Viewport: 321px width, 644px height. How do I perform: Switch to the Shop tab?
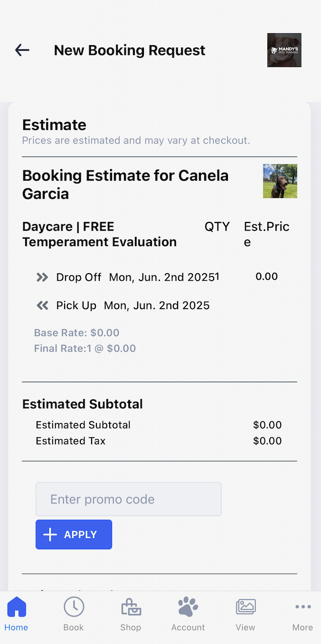[131, 615]
